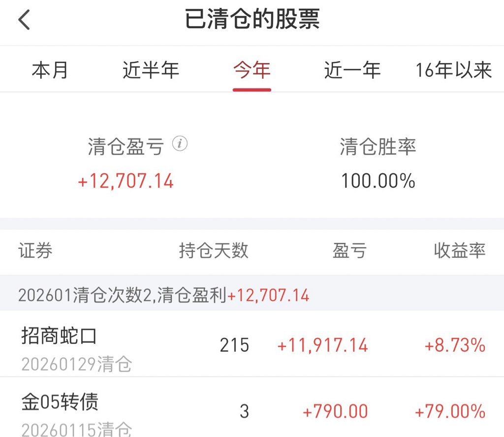Sort by 收益率 column header
504x437 pixels.
[x=460, y=250]
